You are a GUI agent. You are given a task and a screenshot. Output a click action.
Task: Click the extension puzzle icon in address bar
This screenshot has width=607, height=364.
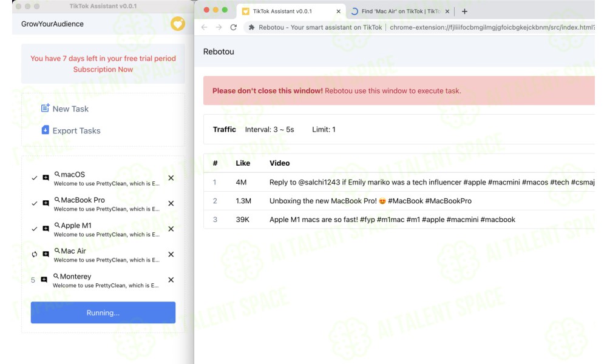tap(252, 27)
